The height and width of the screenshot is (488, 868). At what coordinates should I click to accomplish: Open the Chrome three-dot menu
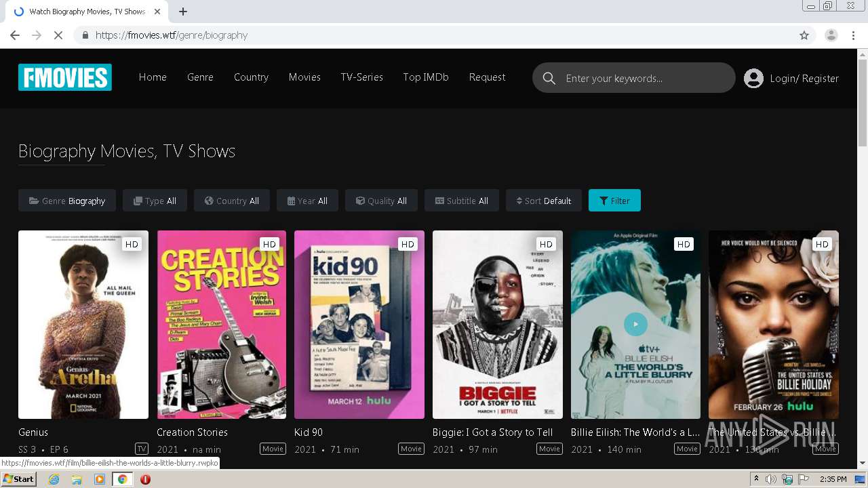tap(854, 35)
